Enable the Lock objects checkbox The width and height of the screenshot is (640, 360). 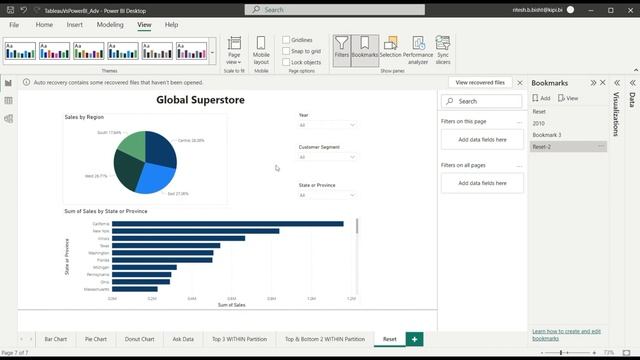[286, 62]
